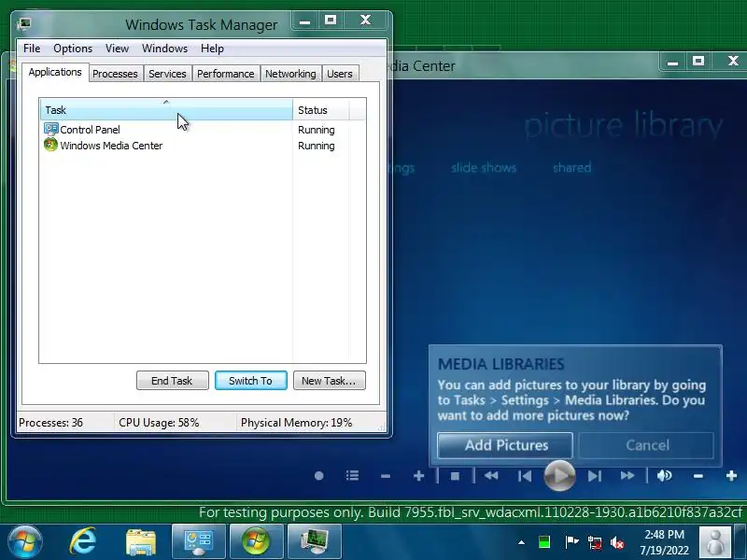747x560 pixels.
Task: Click the Fast Forward button in Media Center
Action: (x=627, y=476)
